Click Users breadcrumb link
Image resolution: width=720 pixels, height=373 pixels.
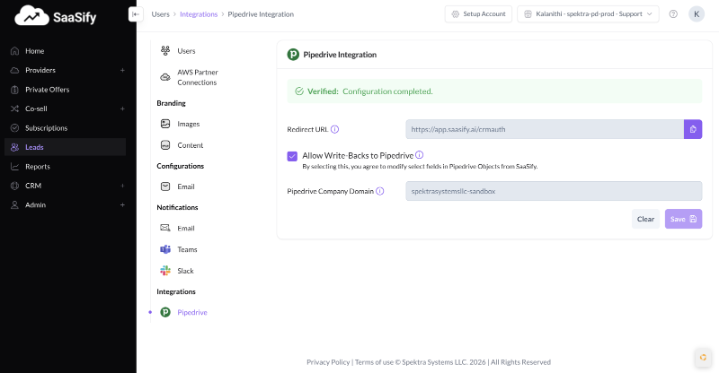(x=160, y=14)
